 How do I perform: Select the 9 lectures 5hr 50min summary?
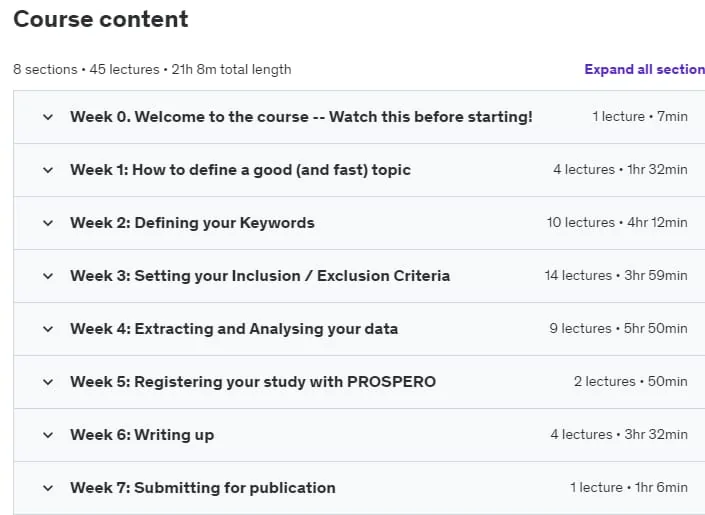click(x=618, y=328)
